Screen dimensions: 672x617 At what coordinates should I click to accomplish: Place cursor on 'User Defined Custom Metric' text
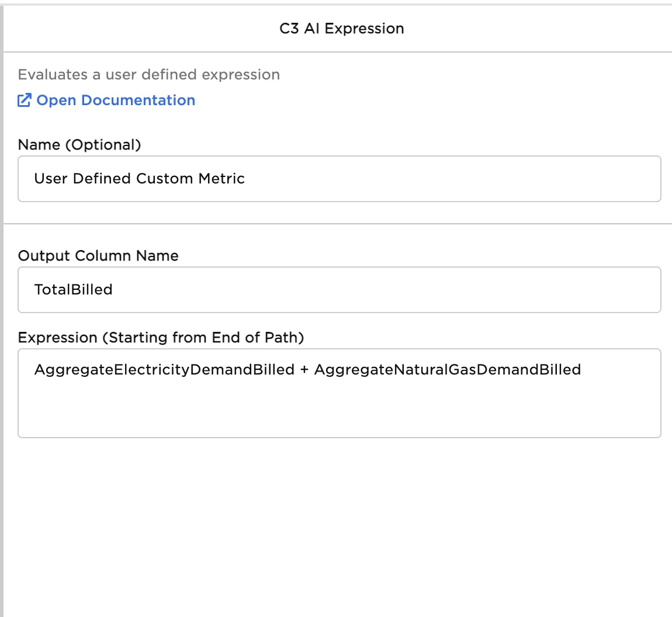[139, 179]
